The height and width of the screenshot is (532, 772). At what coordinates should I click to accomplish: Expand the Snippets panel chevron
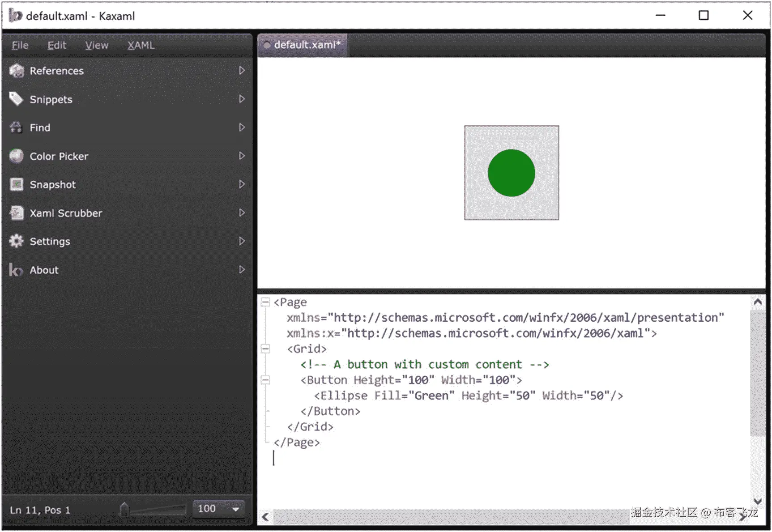(242, 99)
